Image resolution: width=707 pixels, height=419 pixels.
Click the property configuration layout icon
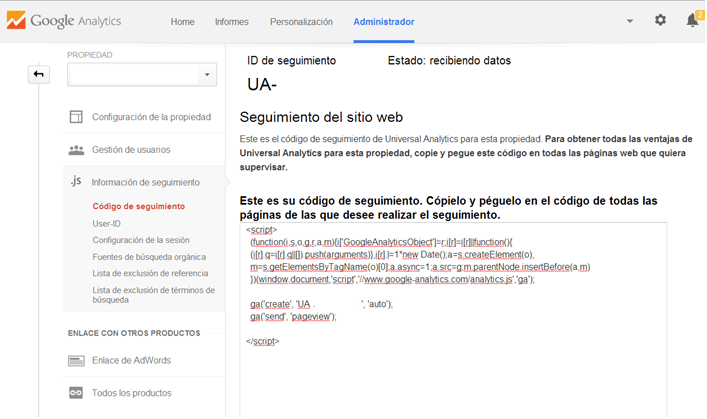(x=76, y=117)
